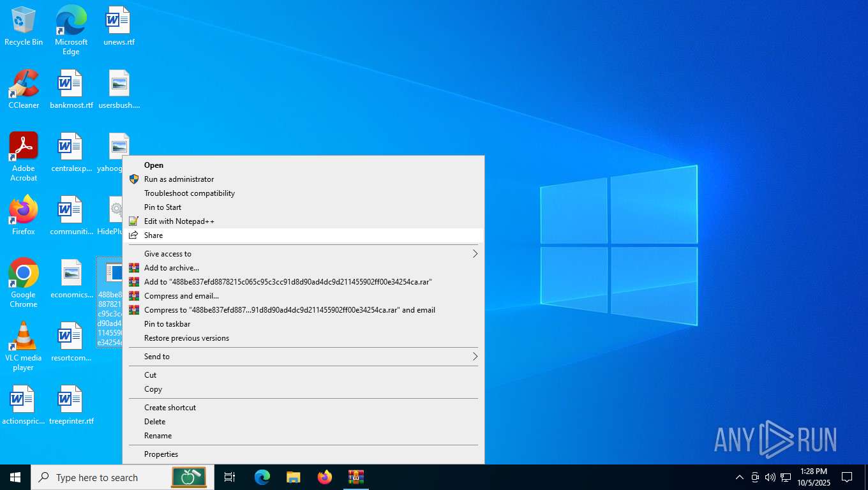868x490 pixels.
Task: Choose Add to archive...
Action: tap(303, 268)
